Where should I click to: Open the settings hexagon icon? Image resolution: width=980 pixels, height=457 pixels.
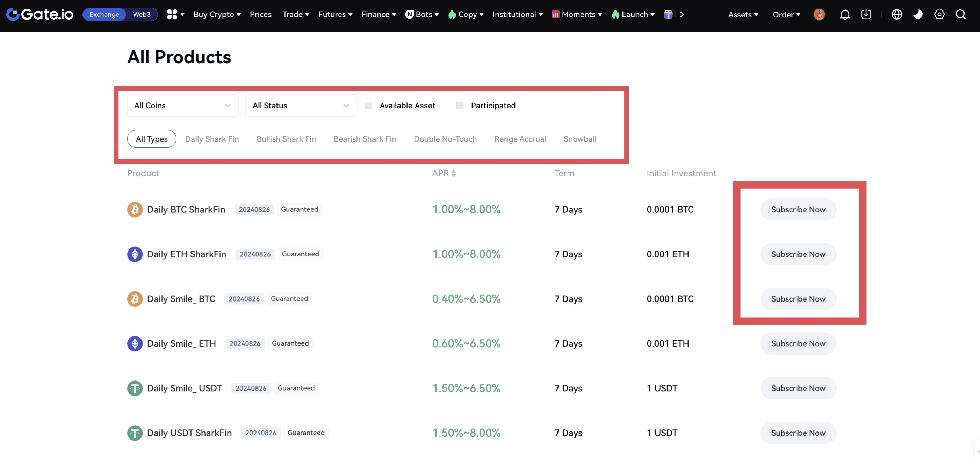tap(939, 14)
